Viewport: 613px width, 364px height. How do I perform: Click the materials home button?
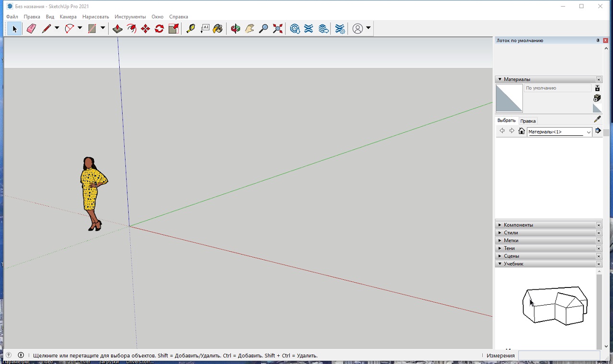(x=522, y=131)
